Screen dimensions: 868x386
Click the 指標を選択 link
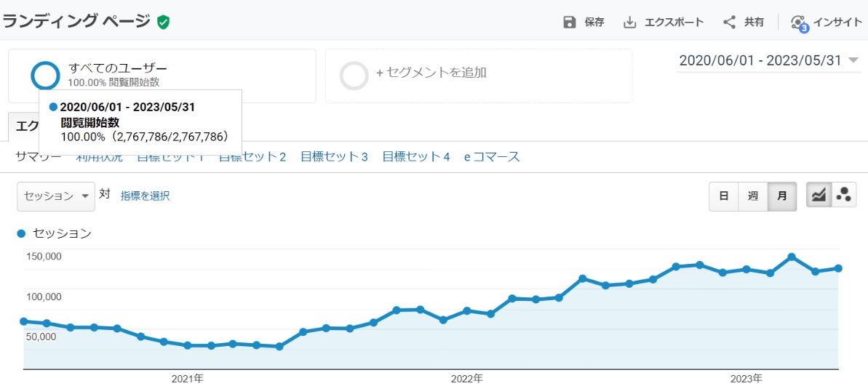coord(145,196)
